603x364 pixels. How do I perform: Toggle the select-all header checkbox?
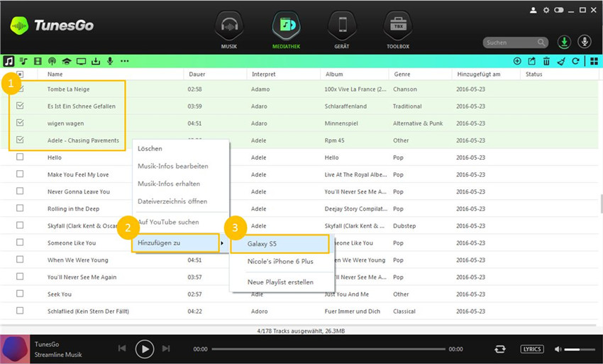click(x=20, y=75)
